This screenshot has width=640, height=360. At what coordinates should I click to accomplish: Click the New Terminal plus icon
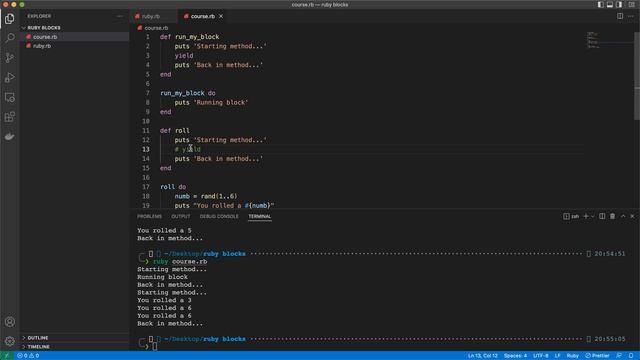click(x=586, y=216)
